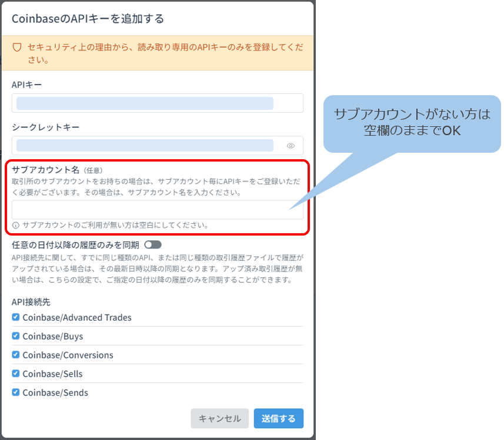Viewport: 504px width, 440px height.
Task: Click the セキュリティ上の理由から warning text
Action: point(165,53)
